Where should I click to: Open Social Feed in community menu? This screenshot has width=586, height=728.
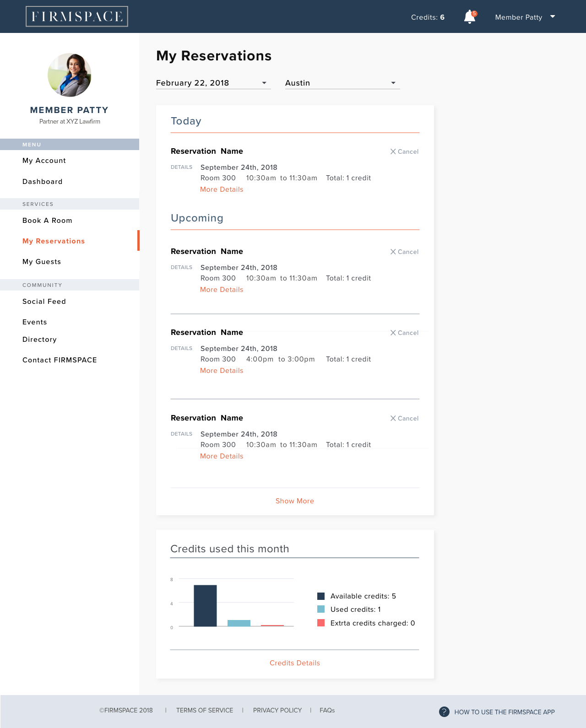tap(44, 302)
